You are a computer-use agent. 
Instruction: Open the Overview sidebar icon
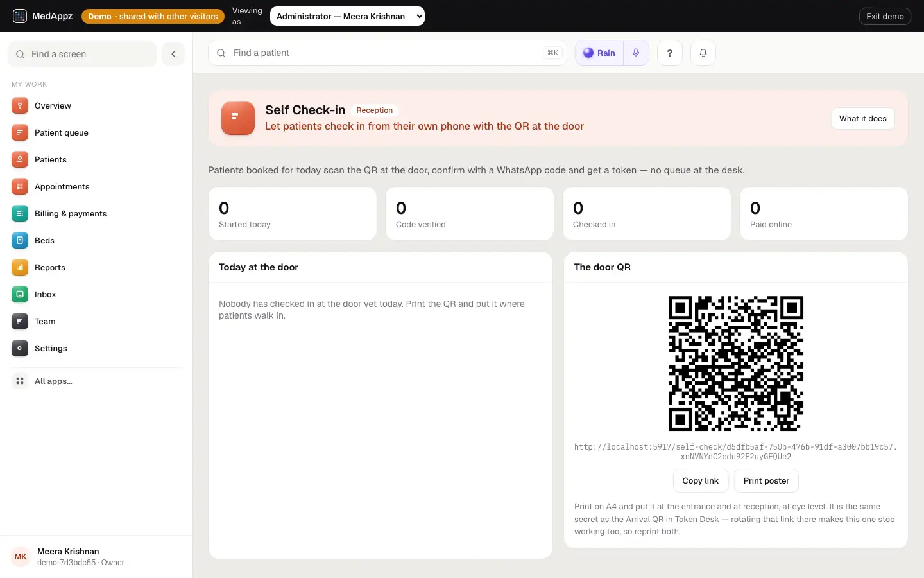20,105
